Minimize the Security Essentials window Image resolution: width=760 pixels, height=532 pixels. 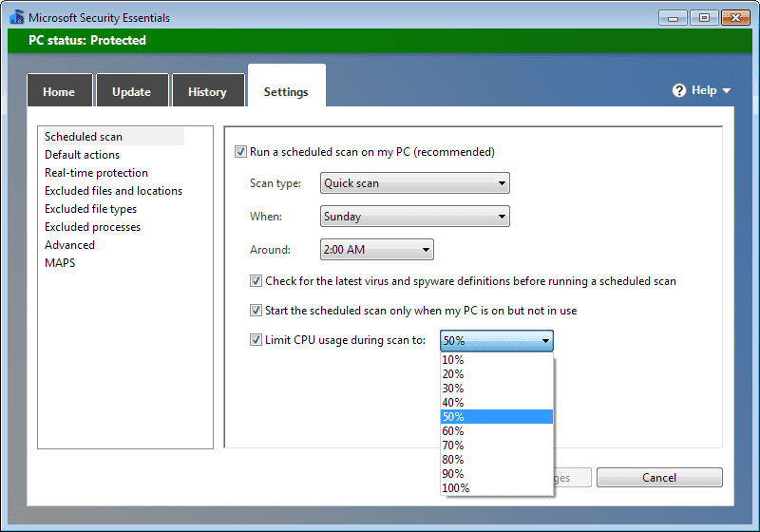coord(673,18)
